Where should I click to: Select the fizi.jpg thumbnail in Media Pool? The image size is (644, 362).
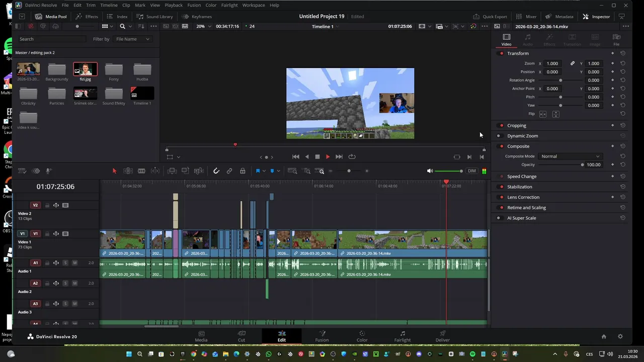(x=85, y=69)
